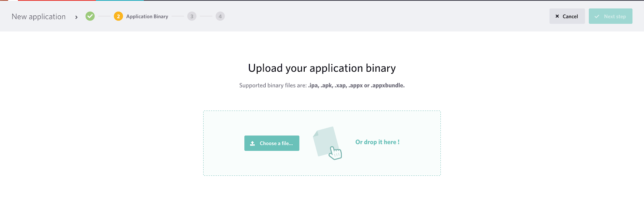This screenshot has height=210, width=644.
Task: Jump to step 3 circle
Action: 192,16
